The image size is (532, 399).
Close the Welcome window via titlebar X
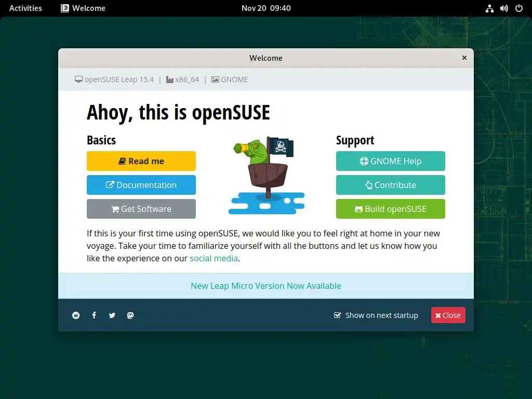tap(464, 58)
